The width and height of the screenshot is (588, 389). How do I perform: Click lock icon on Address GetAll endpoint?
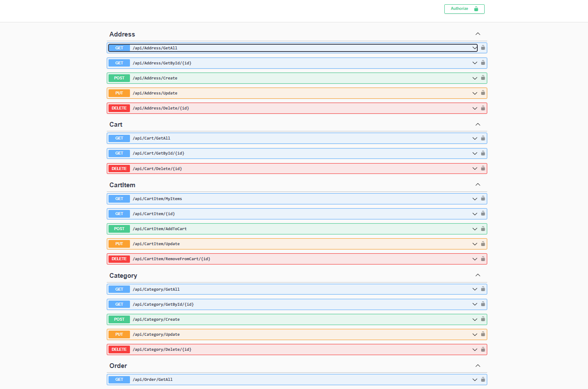pos(483,48)
